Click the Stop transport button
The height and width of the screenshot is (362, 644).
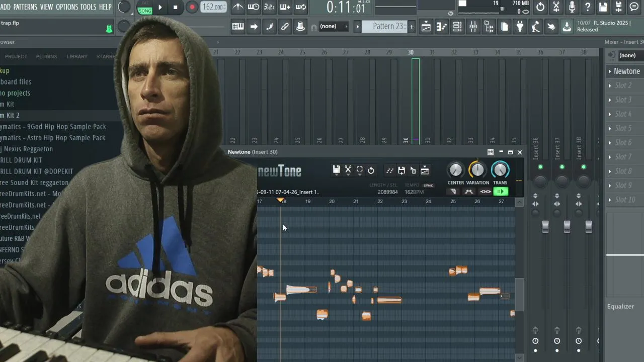[175, 7]
